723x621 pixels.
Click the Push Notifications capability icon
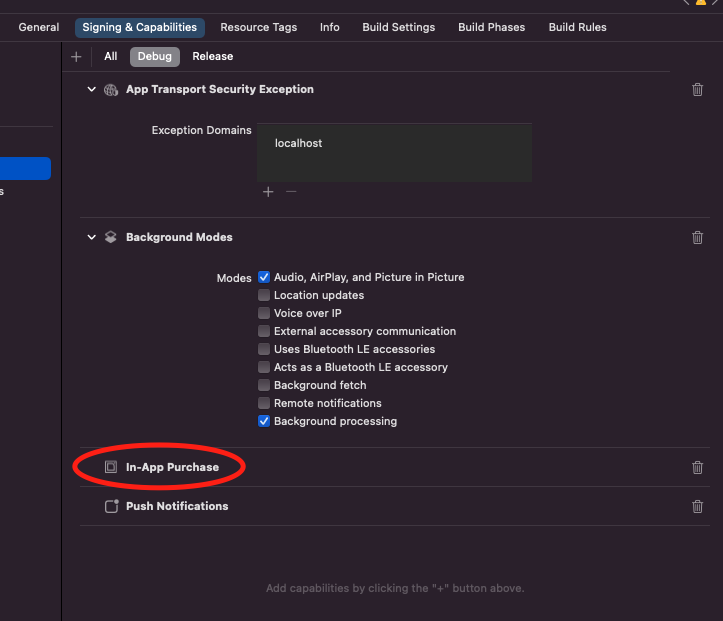click(111, 506)
